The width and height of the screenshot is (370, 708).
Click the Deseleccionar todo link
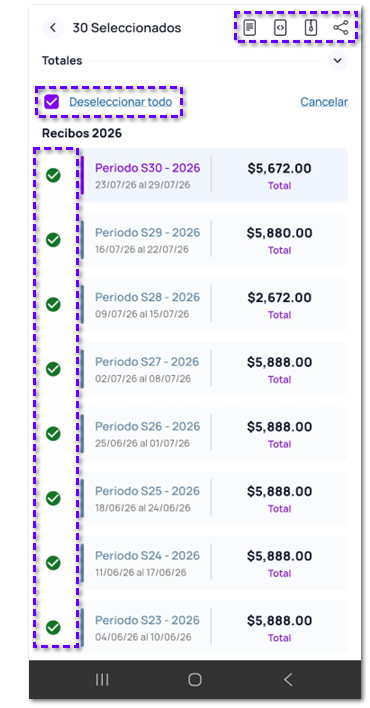tap(121, 102)
